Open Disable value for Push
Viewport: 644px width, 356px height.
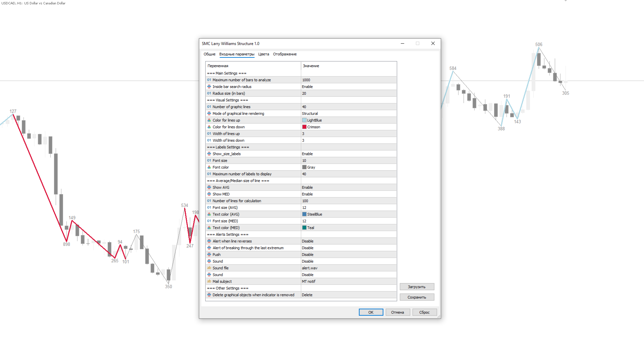tap(349, 255)
